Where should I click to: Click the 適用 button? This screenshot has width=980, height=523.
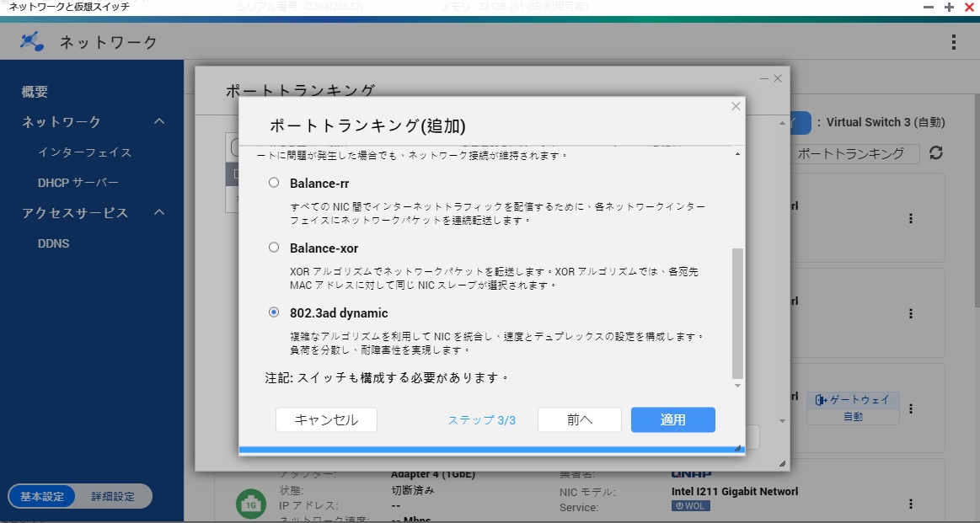tap(672, 419)
